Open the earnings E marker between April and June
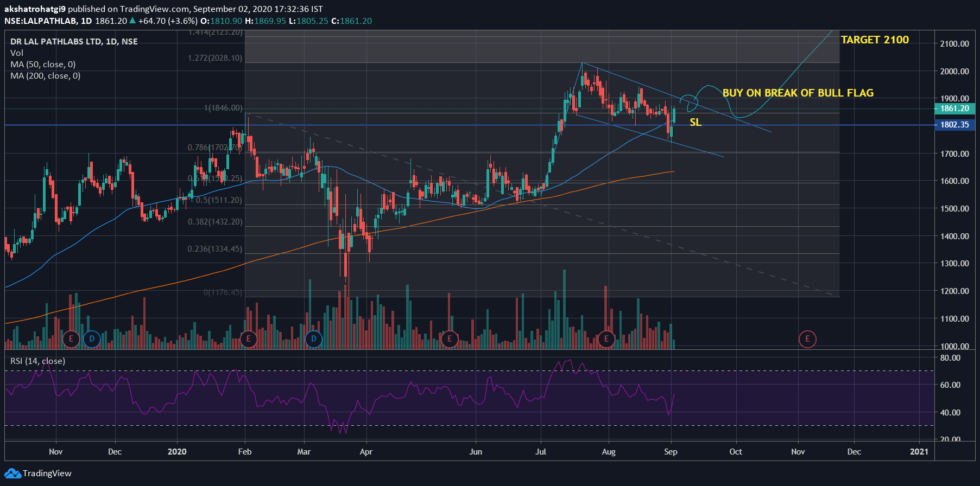 (449, 339)
